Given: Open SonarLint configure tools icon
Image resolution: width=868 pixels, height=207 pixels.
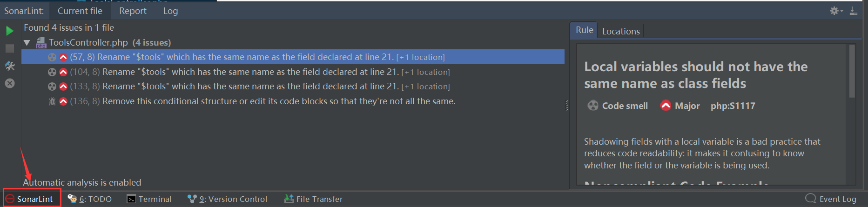Looking at the screenshot, I should [9, 66].
